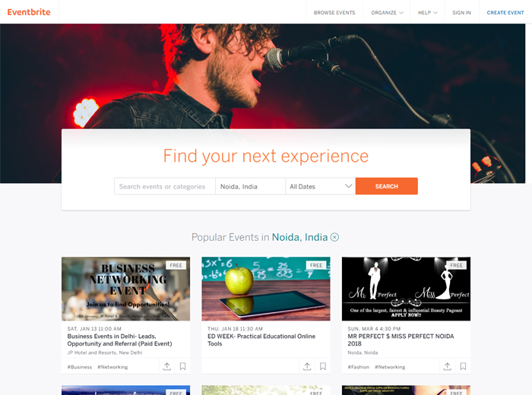Image resolution: width=532 pixels, height=395 pixels.
Task: Go to Browse Events
Action: click(x=334, y=13)
